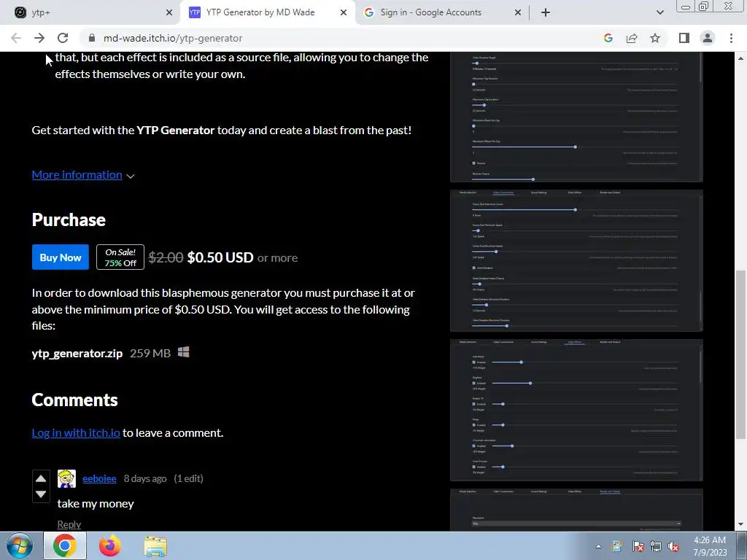Click the share page icon
Screen dimensions: 747x560
(x=632, y=38)
